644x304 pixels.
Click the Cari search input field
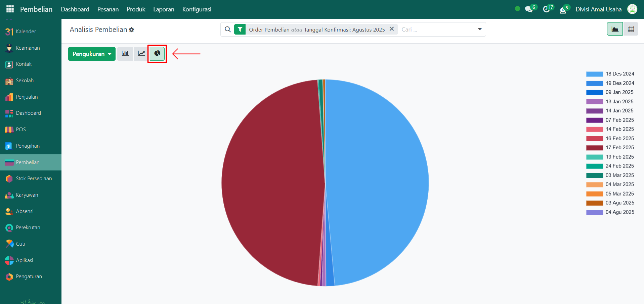(x=435, y=30)
